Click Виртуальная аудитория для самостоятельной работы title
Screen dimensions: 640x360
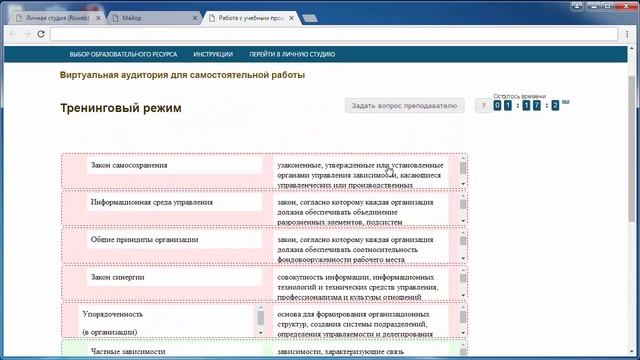182,75
